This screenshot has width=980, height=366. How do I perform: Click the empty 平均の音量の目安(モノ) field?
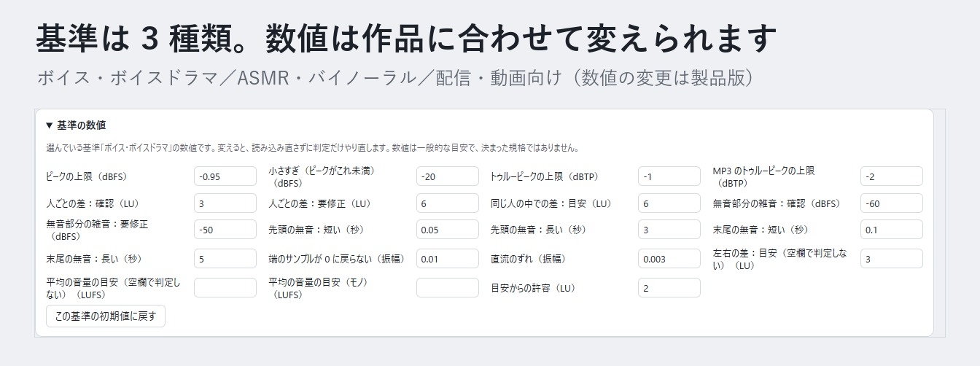tap(448, 287)
